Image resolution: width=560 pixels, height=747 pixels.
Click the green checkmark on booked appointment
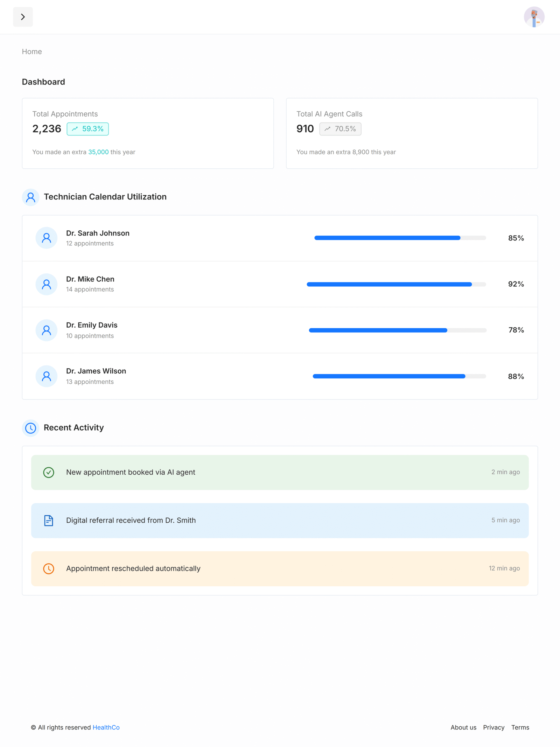click(x=49, y=472)
